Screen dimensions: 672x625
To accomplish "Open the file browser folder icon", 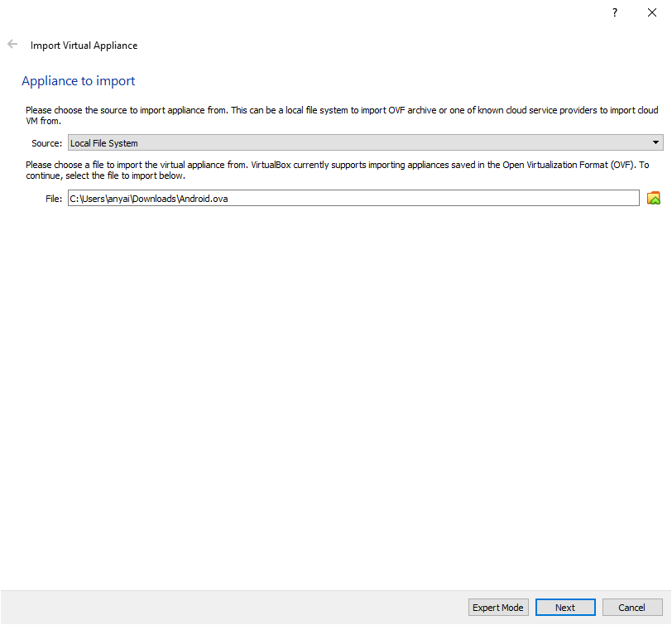I will click(653, 198).
